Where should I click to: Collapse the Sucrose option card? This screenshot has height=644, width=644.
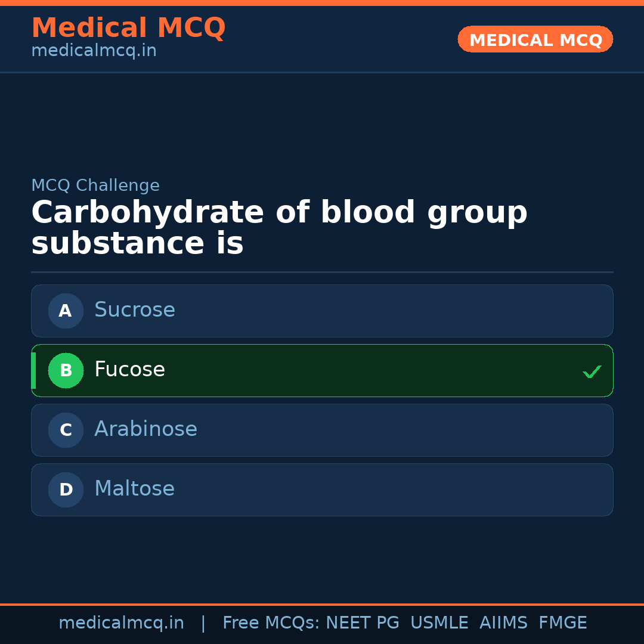[x=322, y=311]
